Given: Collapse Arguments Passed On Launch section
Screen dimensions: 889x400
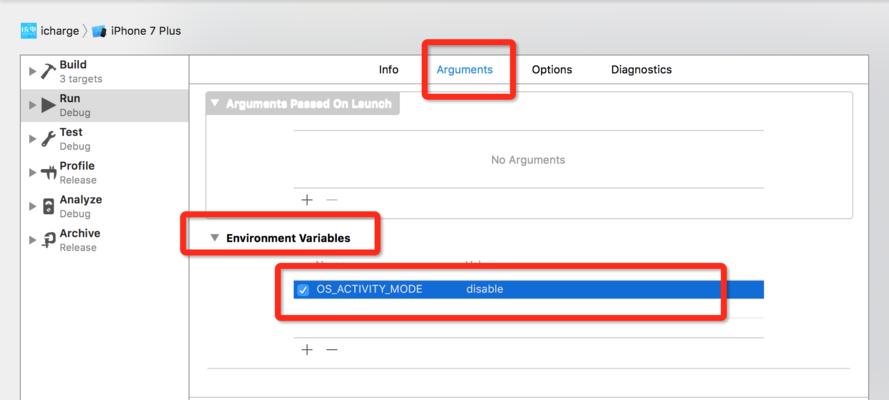Looking at the screenshot, I should (x=214, y=104).
